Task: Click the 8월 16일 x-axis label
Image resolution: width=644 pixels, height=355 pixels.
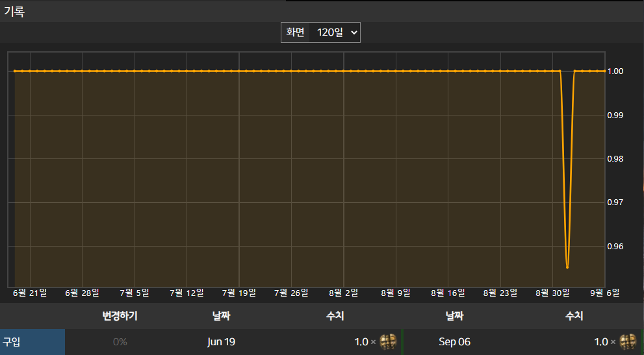Action: pos(448,293)
